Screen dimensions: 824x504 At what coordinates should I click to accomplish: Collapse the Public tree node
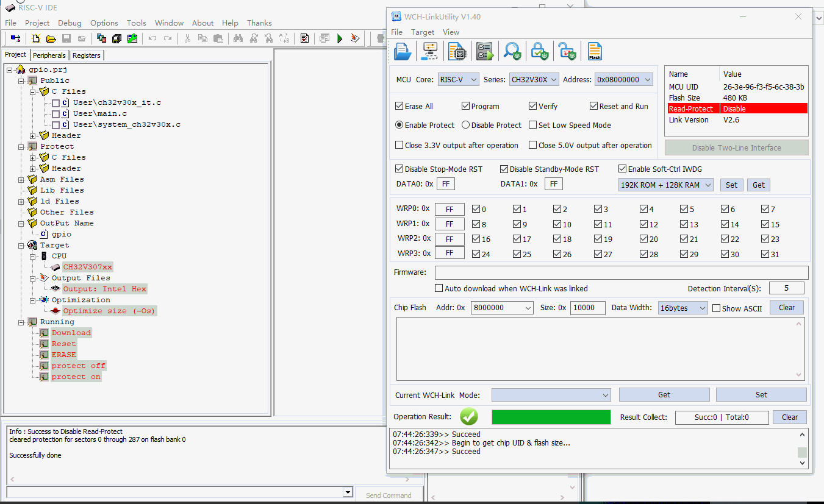click(21, 80)
